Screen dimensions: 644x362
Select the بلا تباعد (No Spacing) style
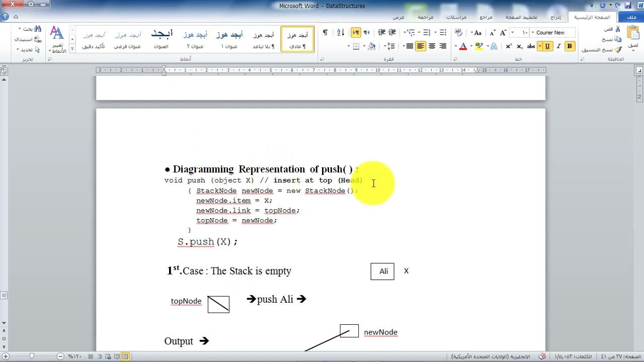[264, 39]
